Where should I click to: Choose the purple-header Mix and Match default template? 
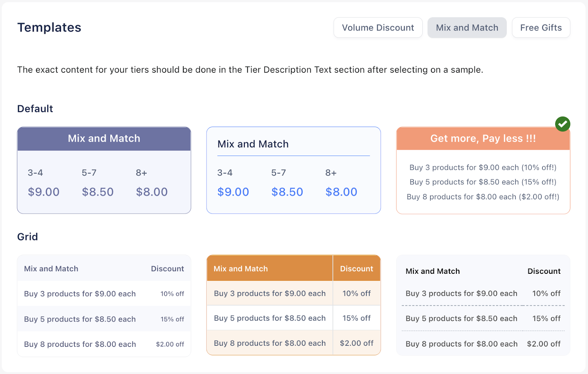pyautogui.click(x=104, y=139)
